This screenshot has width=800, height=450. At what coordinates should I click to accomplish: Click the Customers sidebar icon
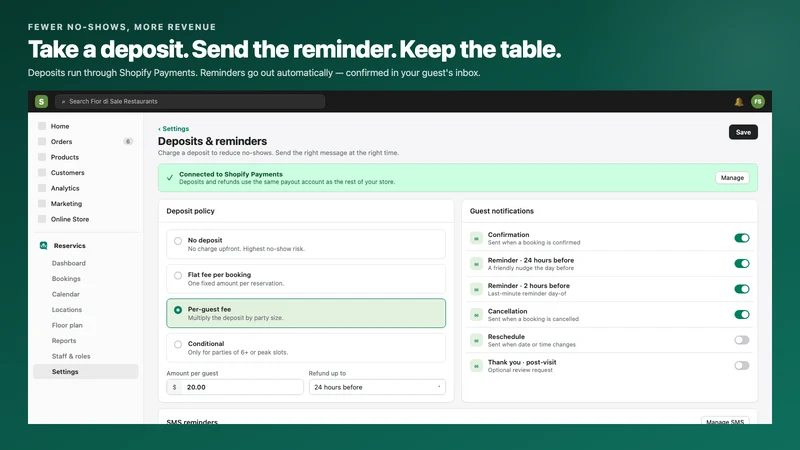(x=42, y=172)
